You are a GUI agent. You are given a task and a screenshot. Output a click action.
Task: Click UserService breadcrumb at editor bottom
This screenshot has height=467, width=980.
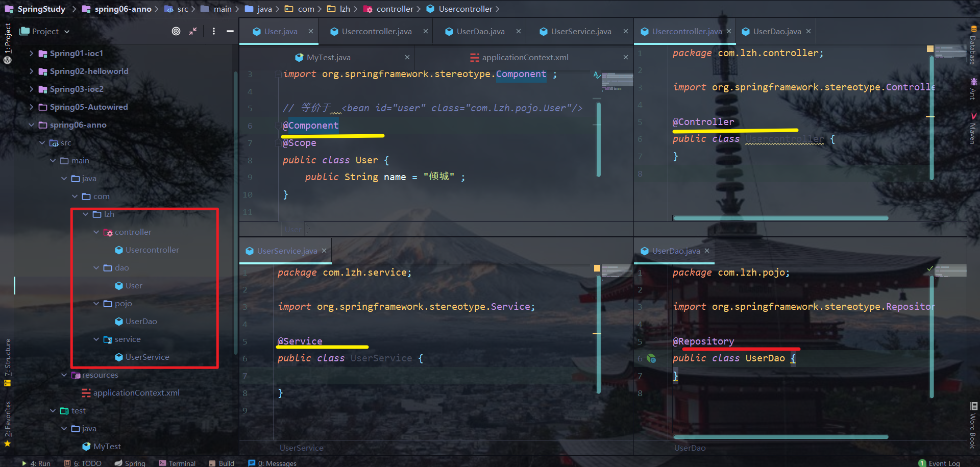click(302, 448)
